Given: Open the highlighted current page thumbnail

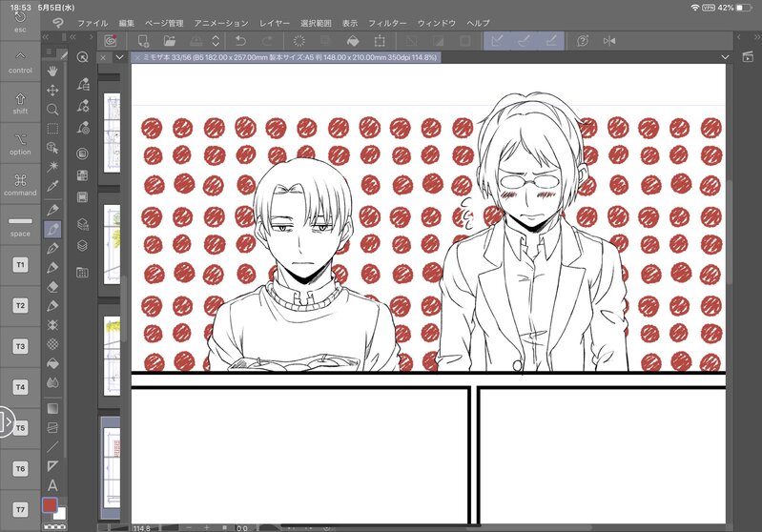Looking at the screenshot, I should point(111,466).
